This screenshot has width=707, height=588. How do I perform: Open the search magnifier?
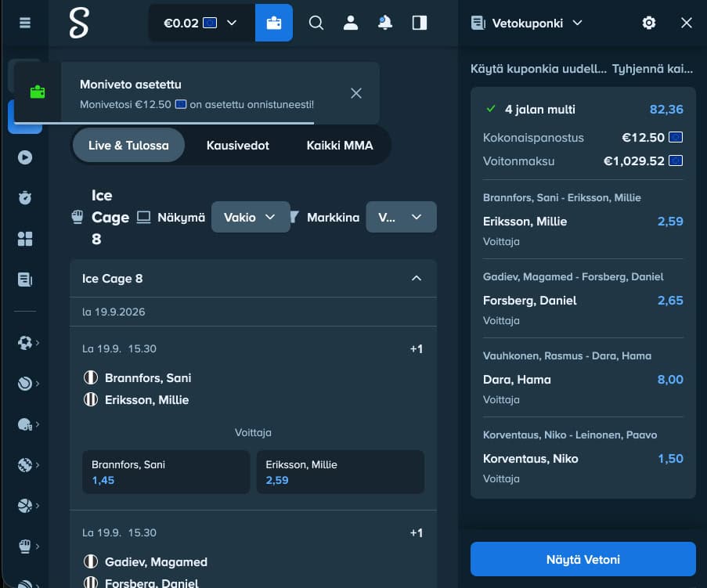[316, 23]
